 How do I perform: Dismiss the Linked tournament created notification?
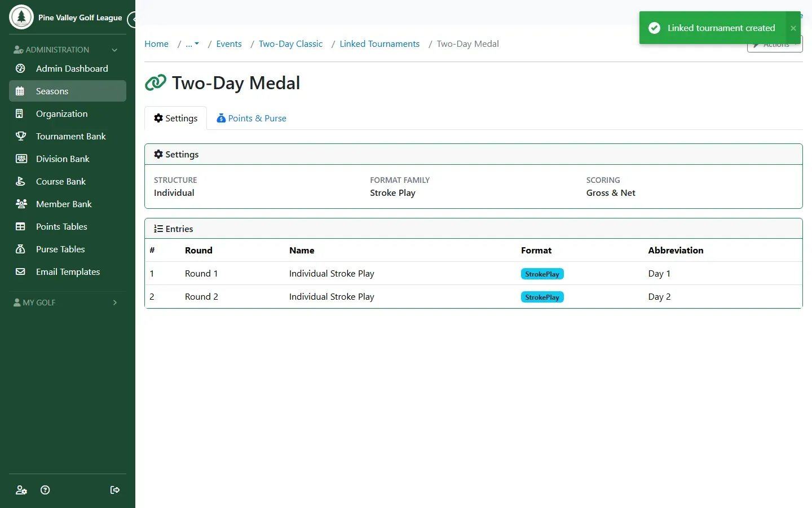pyautogui.click(x=793, y=28)
